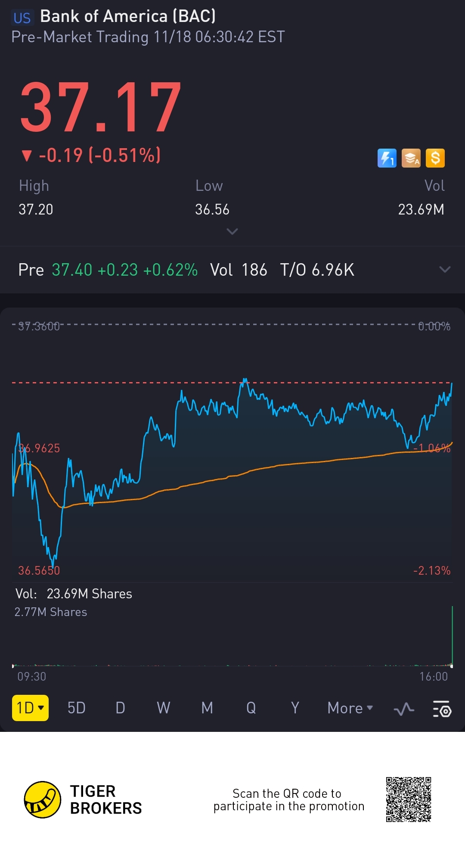Tap the US market flag label
The width and height of the screenshot is (465, 868).
point(22,18)
